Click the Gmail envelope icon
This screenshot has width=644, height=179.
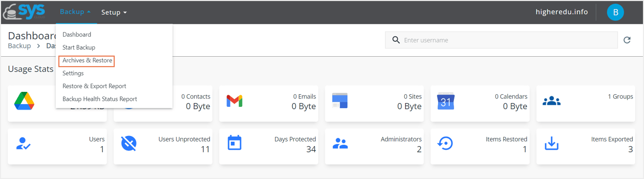pyautogui.click(x=234, y=101)
